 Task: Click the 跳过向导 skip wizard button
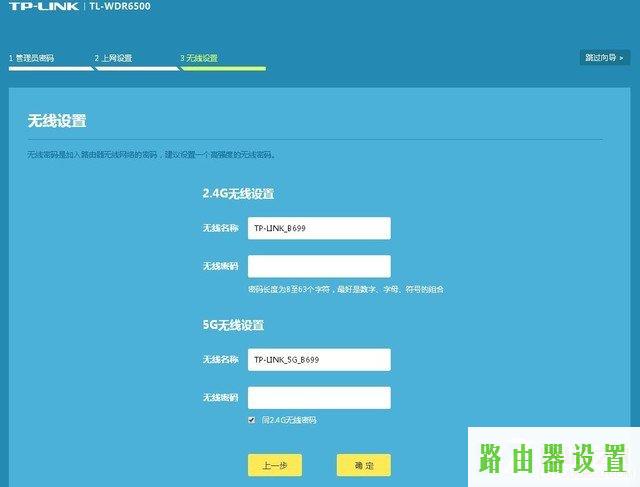pyautogui.click(x=604, y=58)
